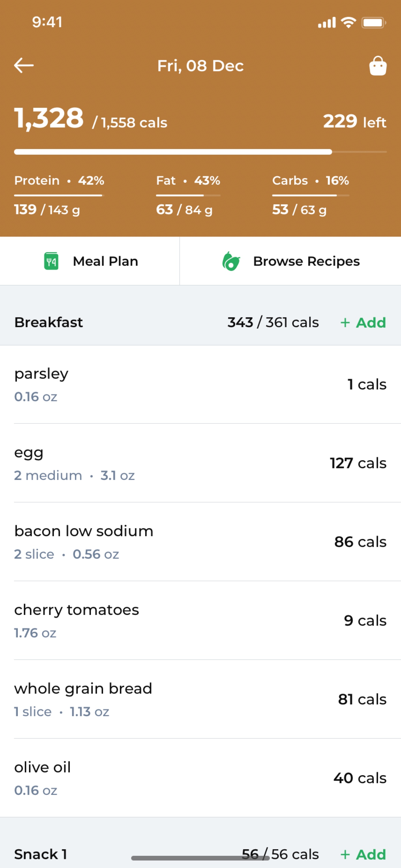Tap the cellular signal bars icon
Viewport: 401px width, 868px height.
[x=327, y=22]
